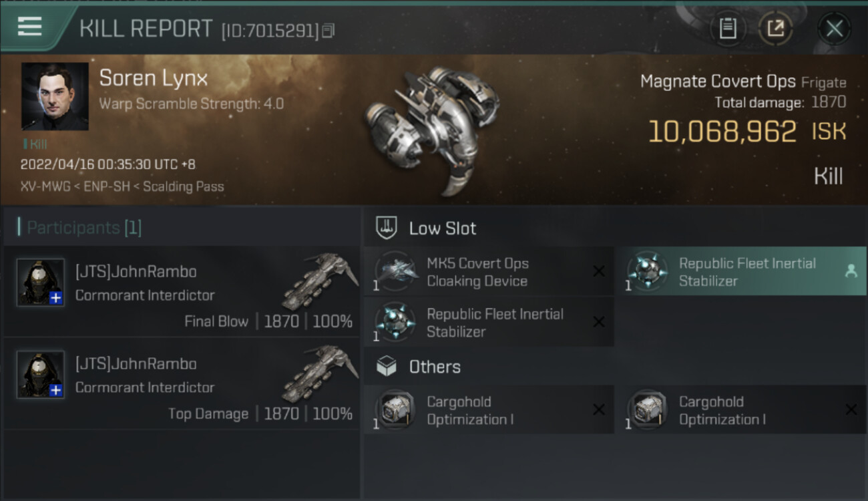Click the clipboard report icon
The width and height of the screenshot is (868, 501).
pos(727,29)
